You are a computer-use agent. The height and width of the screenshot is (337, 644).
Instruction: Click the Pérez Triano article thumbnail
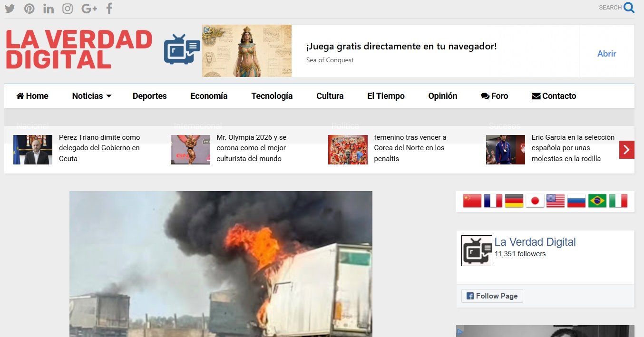[x=33, y=150]
